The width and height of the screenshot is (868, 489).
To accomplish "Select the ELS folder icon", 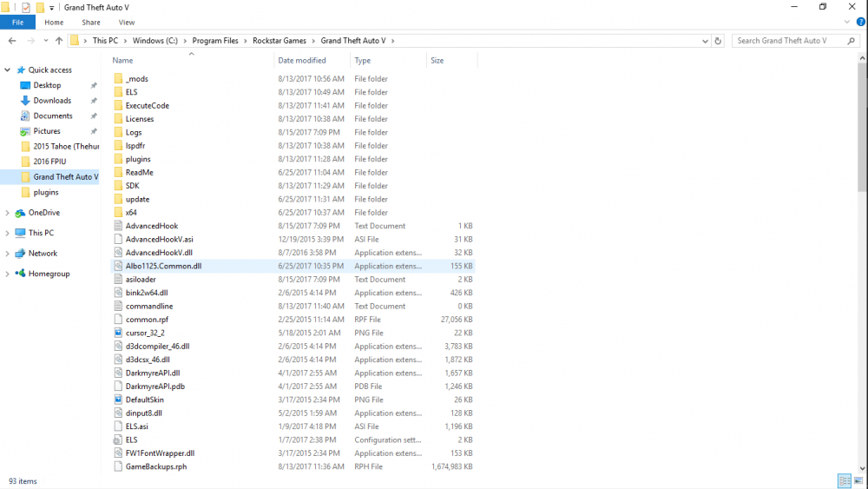I will (x=118, y=92).
